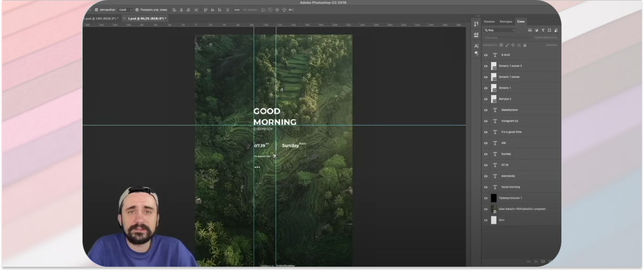Click the 3D slide mode icon
This screenshot has width=644, height=271.
(x=284, y=10)
